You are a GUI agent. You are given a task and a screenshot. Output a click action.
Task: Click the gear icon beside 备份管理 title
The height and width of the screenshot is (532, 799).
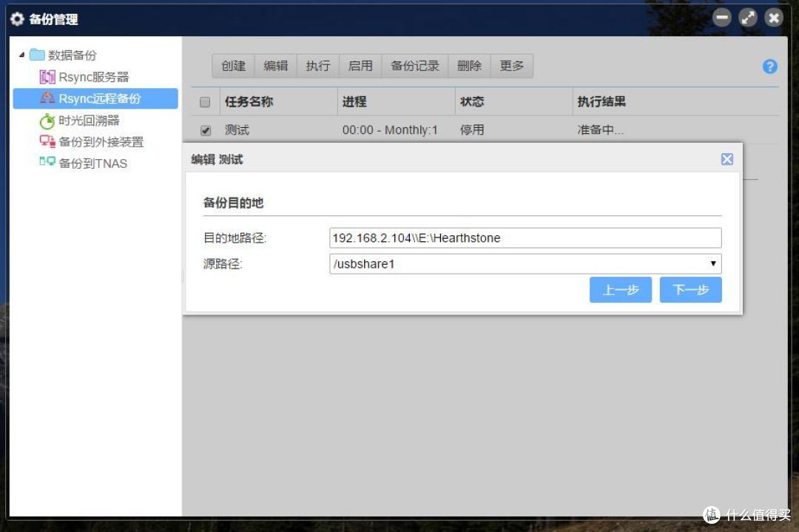pyautogui.click(x=17, y=19)
